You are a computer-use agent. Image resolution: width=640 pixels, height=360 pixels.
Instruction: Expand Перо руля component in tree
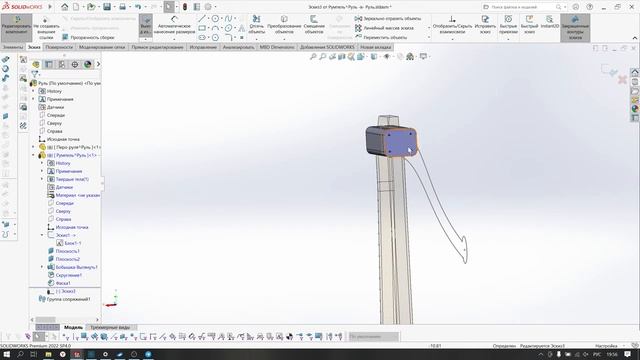pos(33,147)
